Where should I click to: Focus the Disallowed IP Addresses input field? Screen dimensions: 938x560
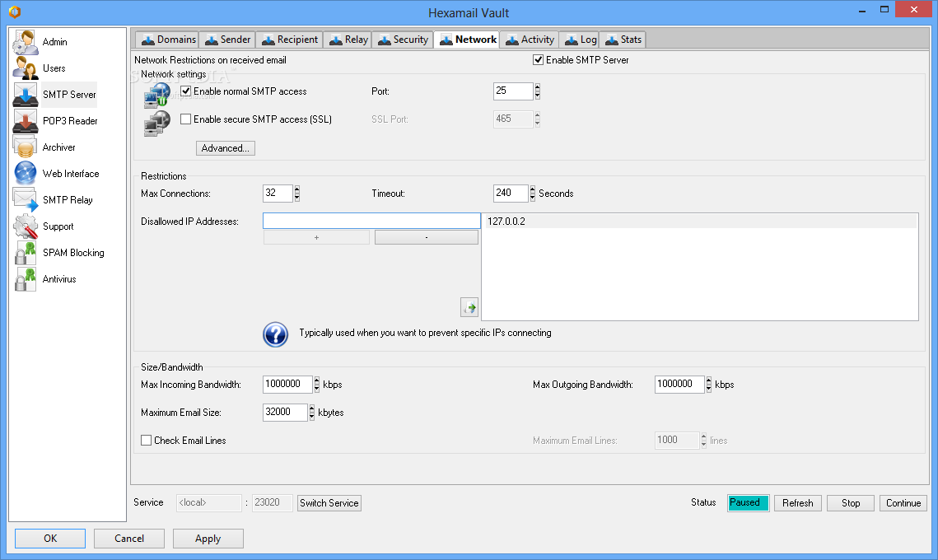(371, 222)
